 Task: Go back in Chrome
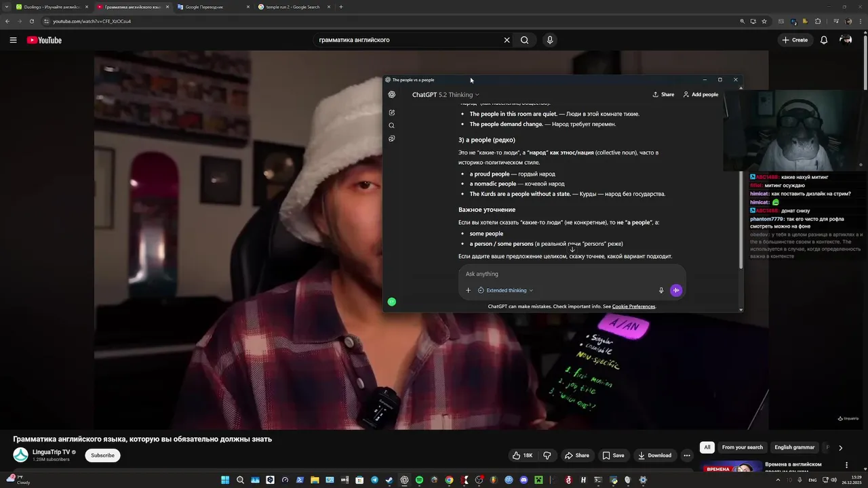point(7,21)
